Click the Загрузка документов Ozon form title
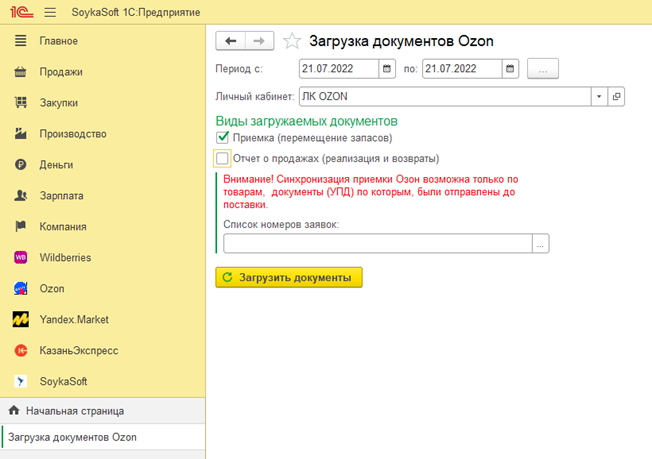This screenshot has width=652, height=459. click(401, 41)
